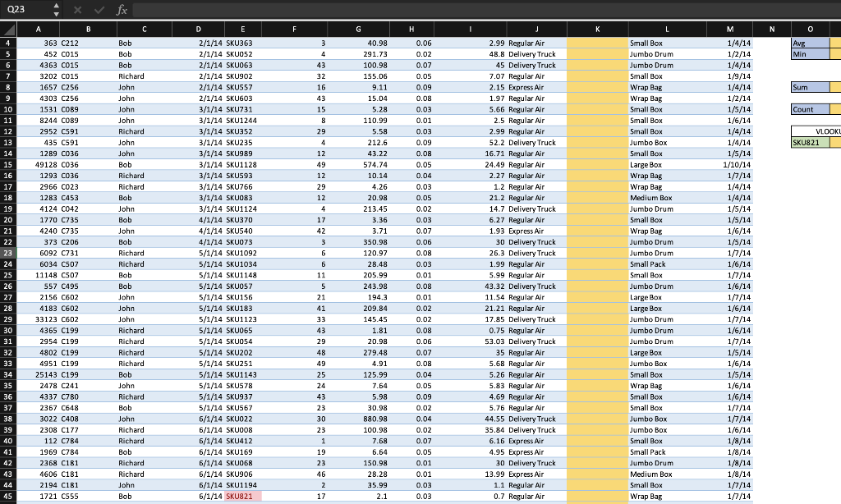Click the green SKU821 lookup cell

(x=811, y=143)
